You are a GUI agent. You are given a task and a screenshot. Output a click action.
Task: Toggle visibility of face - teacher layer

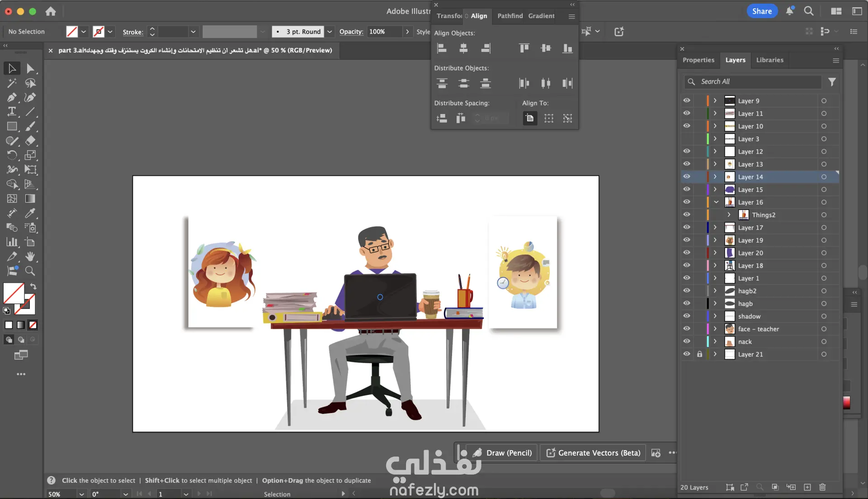[x=687, y=329]
